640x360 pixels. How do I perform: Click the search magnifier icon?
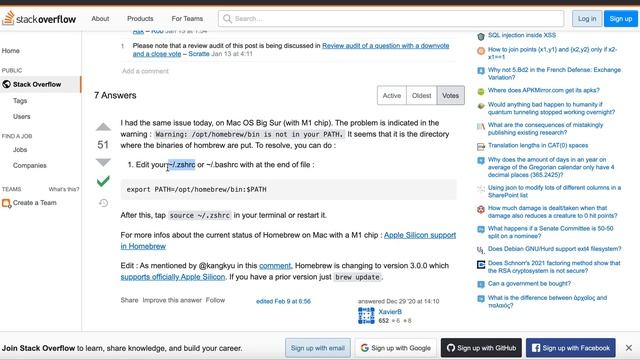tap(227, 19)
